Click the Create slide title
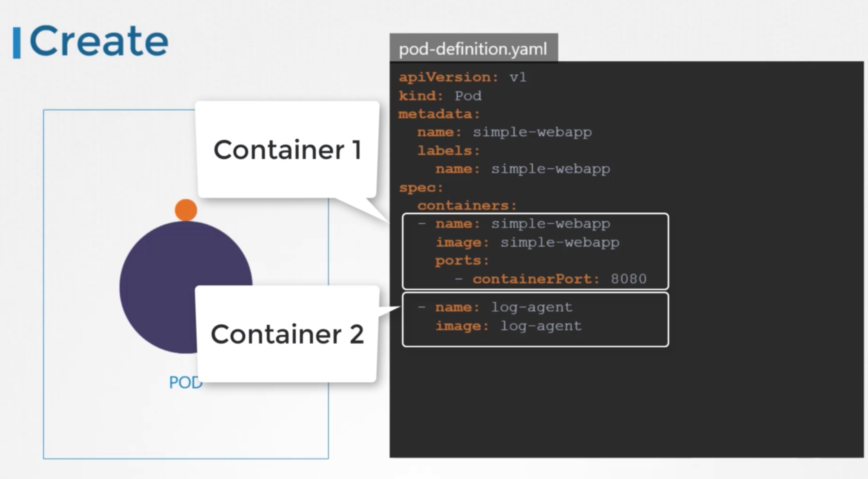The height and width of the screenshot is (479, 868). [x=99, y=41]
